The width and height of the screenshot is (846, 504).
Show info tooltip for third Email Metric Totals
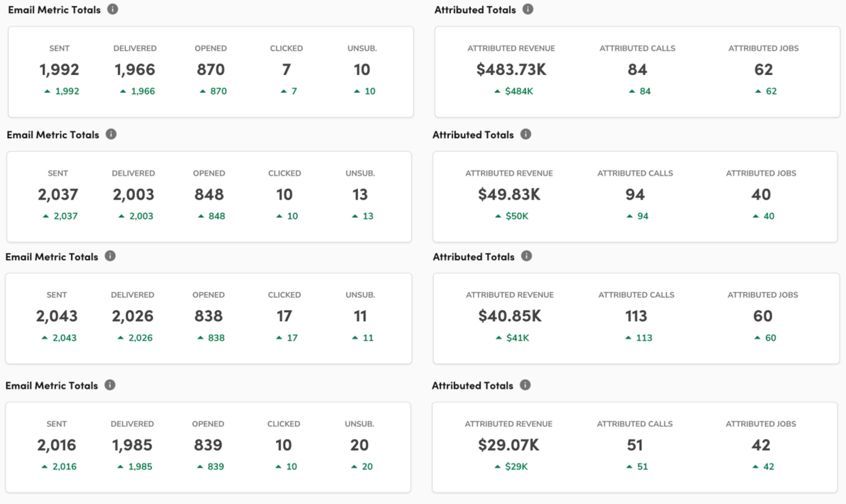[x=110, y=256]
